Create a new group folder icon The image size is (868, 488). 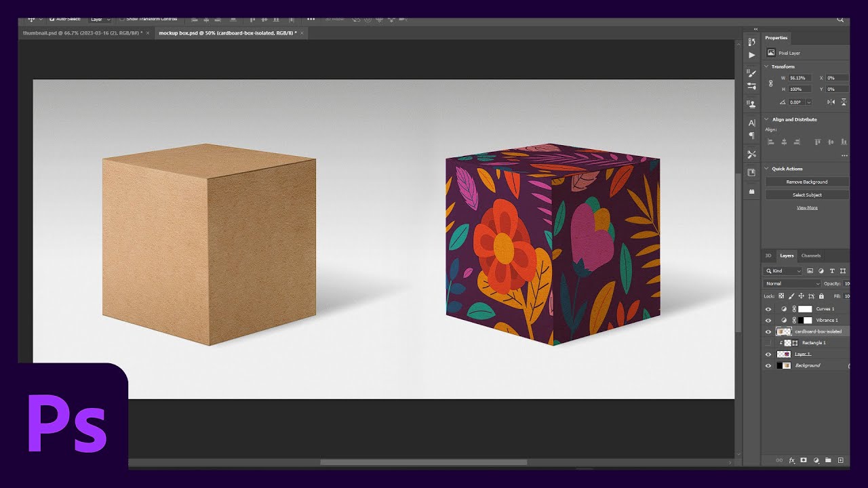pos(828,460)
